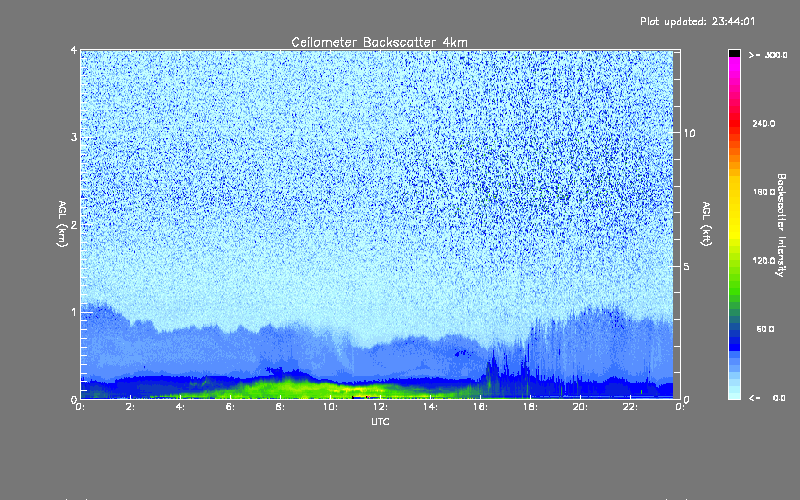Click the '120.0' colorbar value

click(x=764, y=261)
